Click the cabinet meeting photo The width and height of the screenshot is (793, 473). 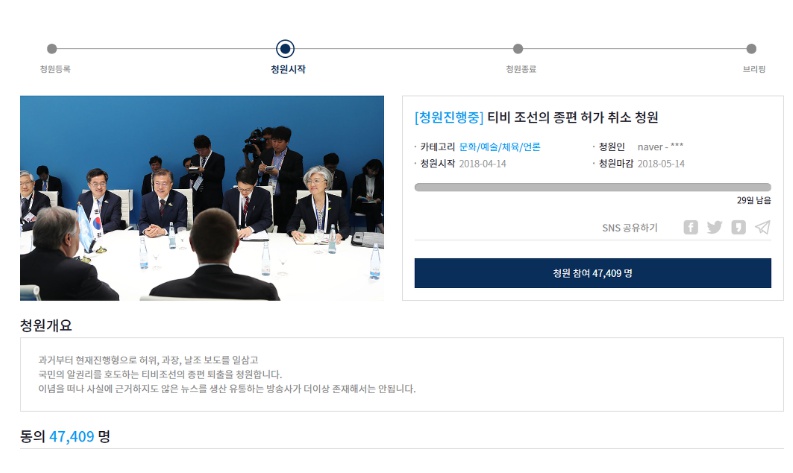click(x=202, y=198)
